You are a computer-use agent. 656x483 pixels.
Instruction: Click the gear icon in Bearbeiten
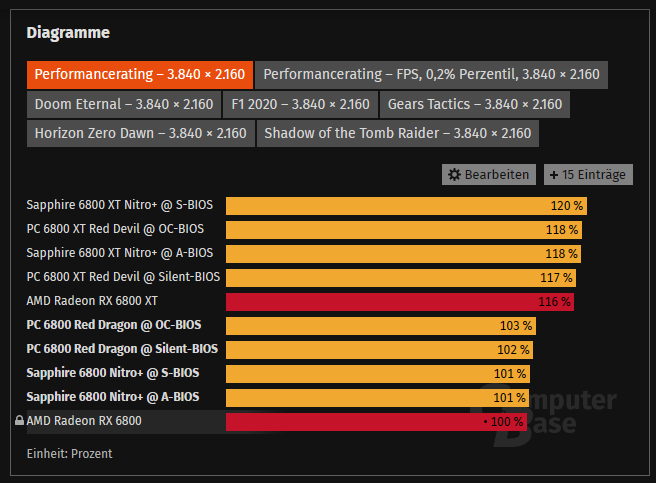click(454, 175)
